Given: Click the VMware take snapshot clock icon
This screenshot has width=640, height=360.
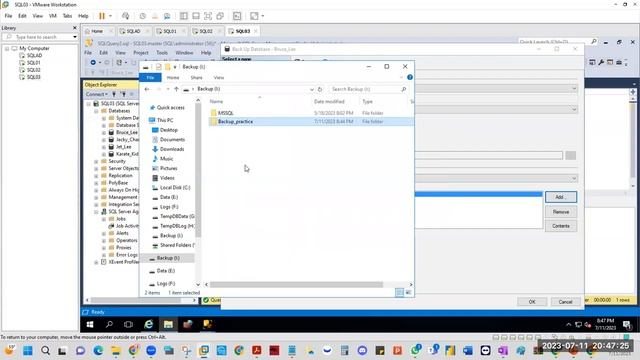Looking at the screenshot, I should (142, 16).
